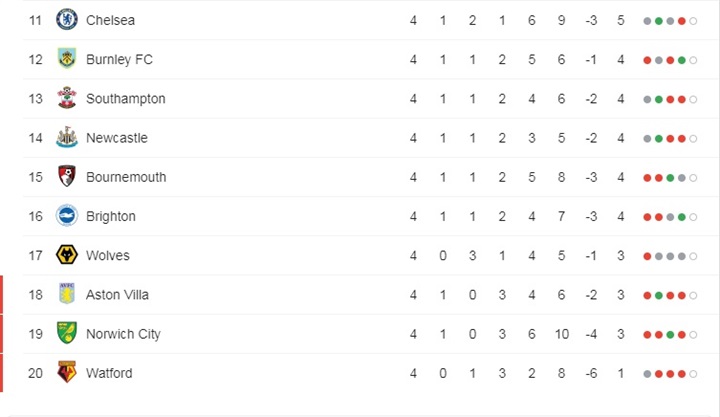The image size is (720, 417).
Task: Click Brighton's green form dot
Action: [x=681, y=217]
